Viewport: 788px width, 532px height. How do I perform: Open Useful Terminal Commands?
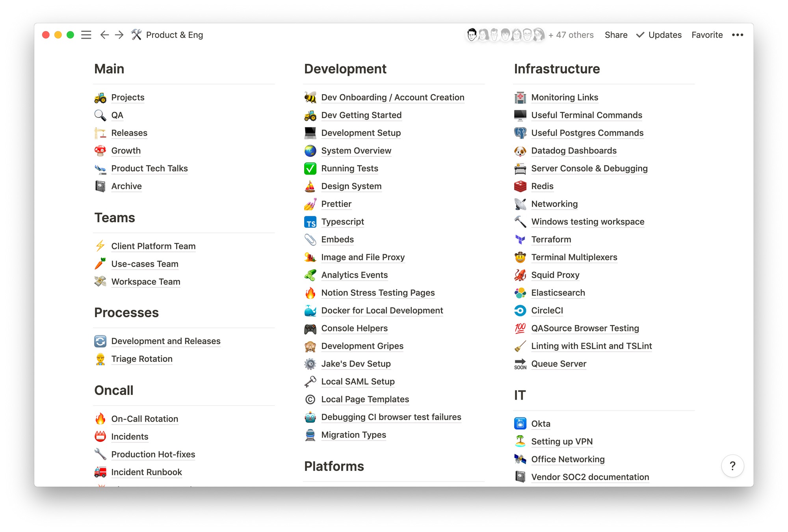point(587,115)
